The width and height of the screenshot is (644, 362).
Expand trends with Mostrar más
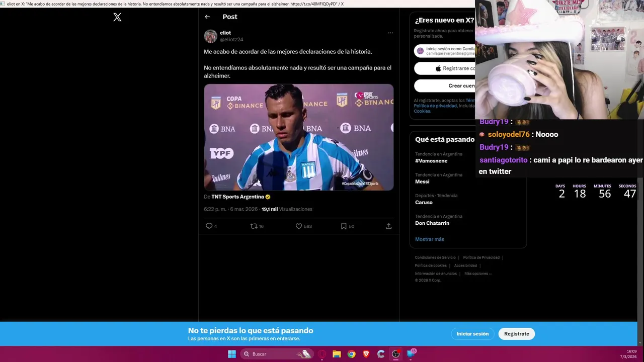430,239
